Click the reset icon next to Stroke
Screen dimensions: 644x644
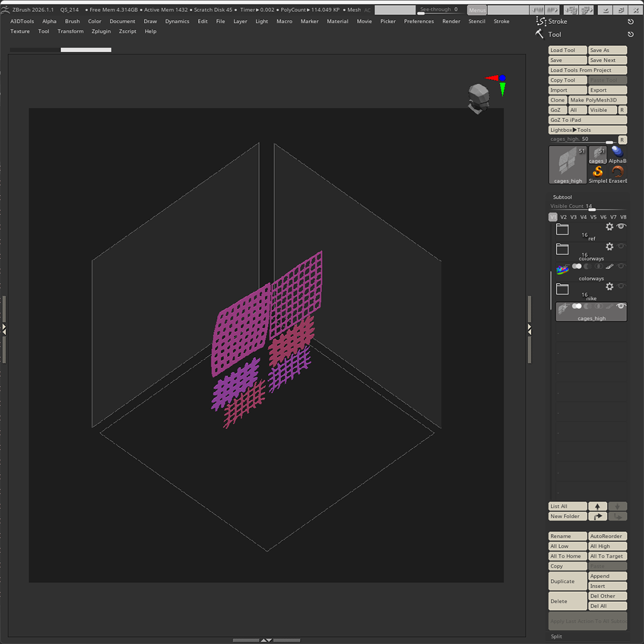pos(632,21)
